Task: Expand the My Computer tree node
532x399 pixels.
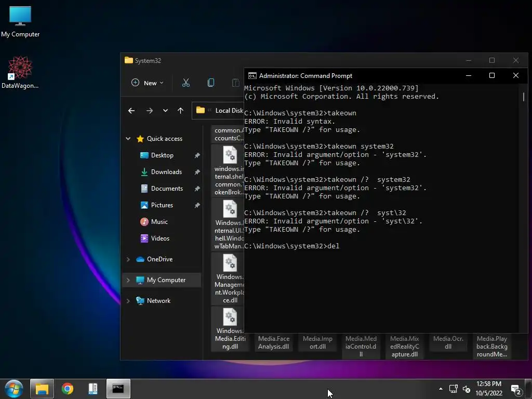Action: click(x=128, y=280)
